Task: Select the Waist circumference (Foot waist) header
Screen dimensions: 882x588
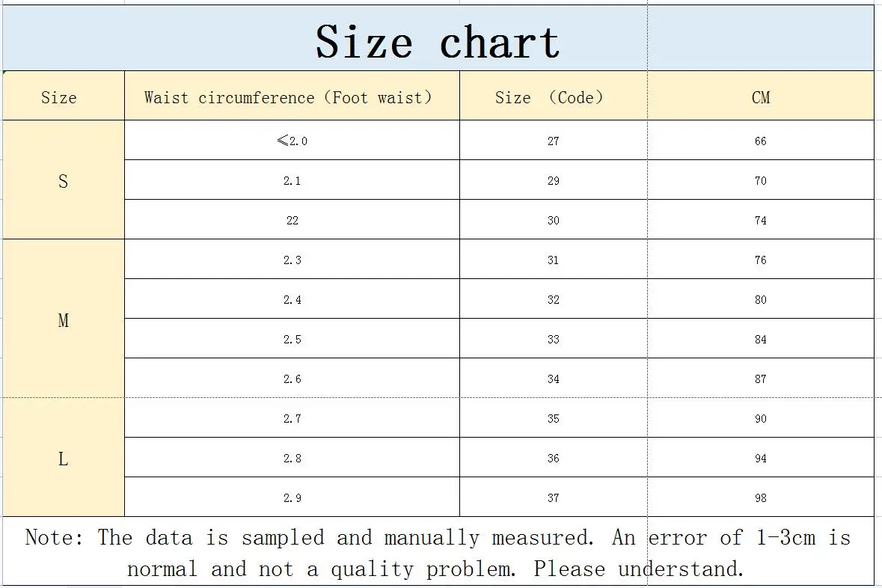Action: (x=292, y=96)
